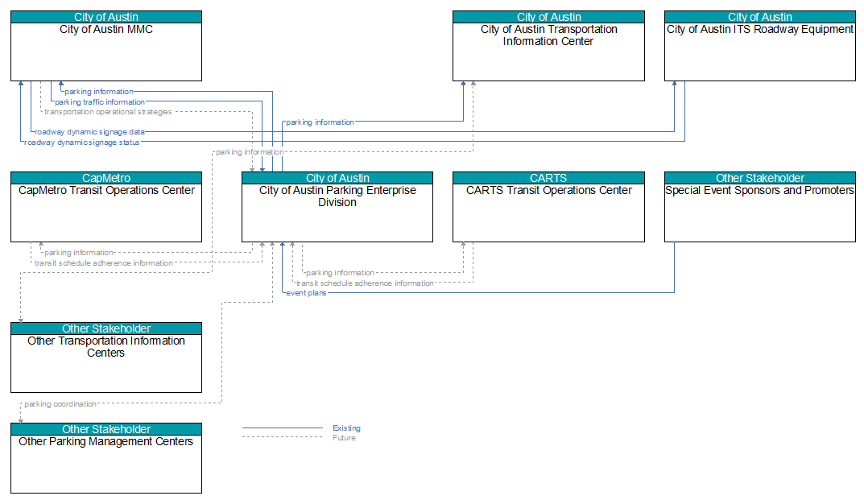
Task: Select 'roadway dynamic signage data' label
Action: coord(89,132)
